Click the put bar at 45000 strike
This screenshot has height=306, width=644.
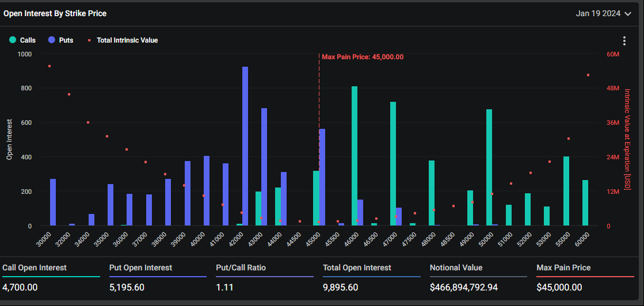[x=322, y=177]
